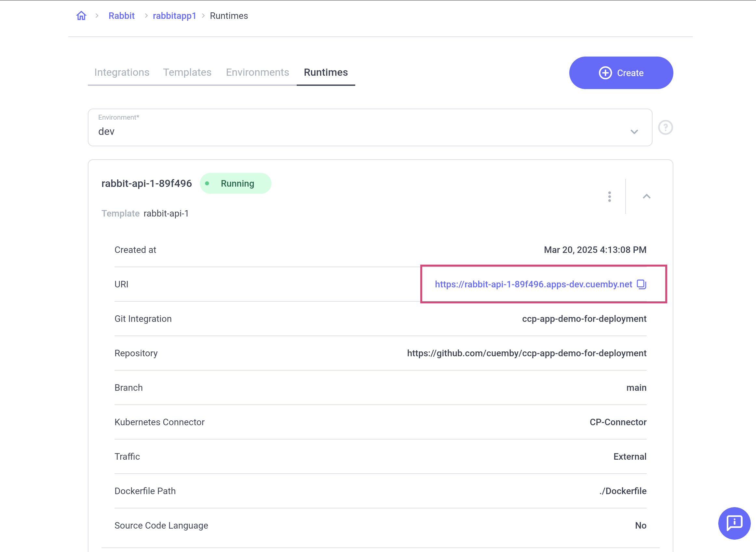The height and width of the screenshot is (552, 756).
Task: Open rabbitapp1 from the breadcrumb
Action: [x=174, y=15]
